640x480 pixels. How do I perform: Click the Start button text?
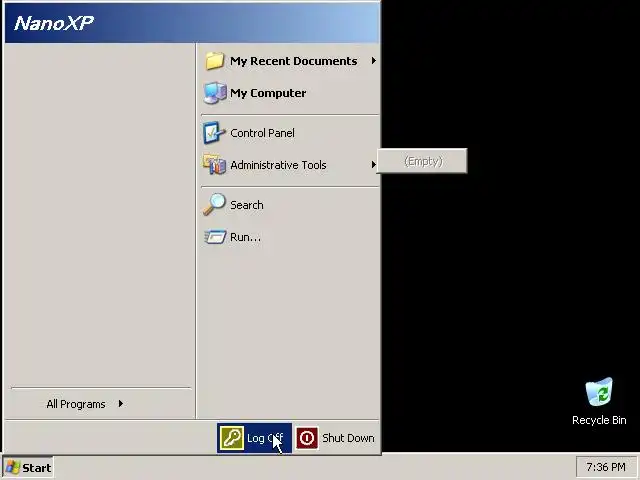click(37, 468)
